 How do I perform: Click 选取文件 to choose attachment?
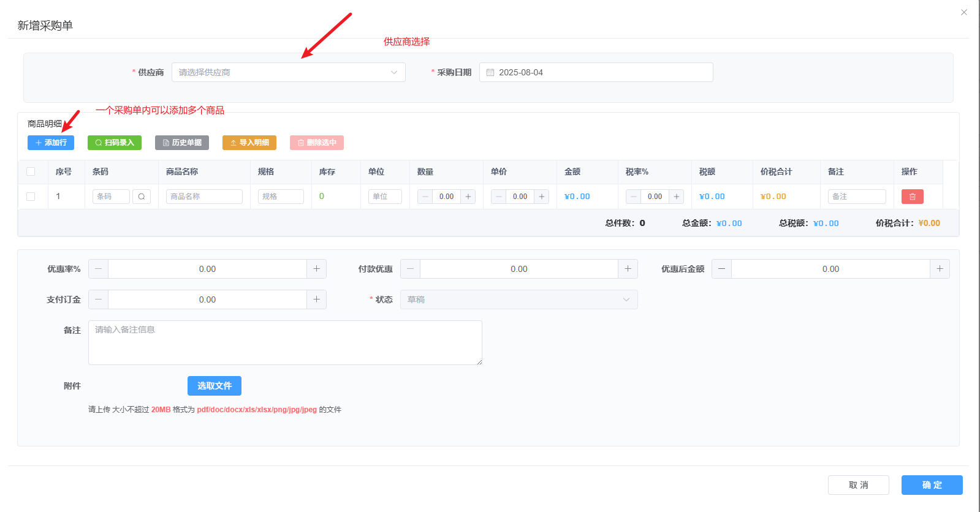tap(215, 386)
